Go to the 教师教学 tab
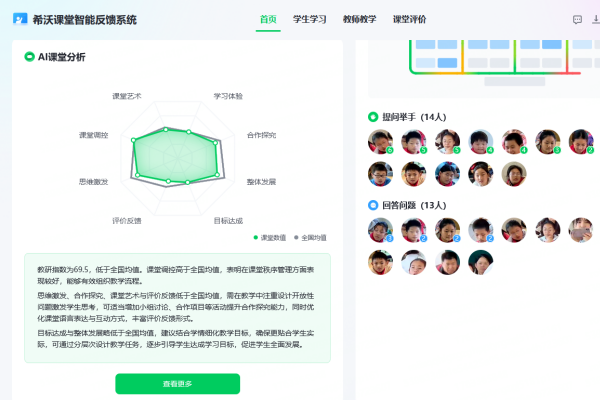Viewport: 600px width, 400px height. [359, 19]
